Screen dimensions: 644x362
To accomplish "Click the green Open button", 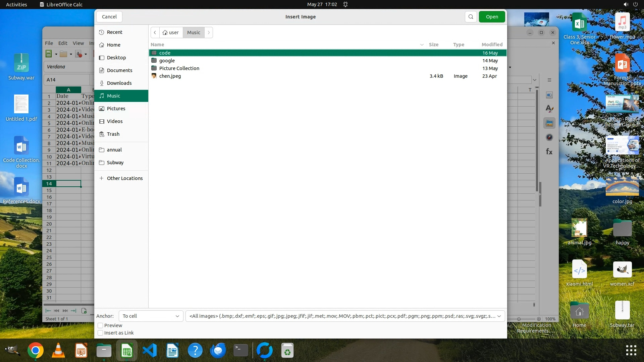I will point(492,17).
